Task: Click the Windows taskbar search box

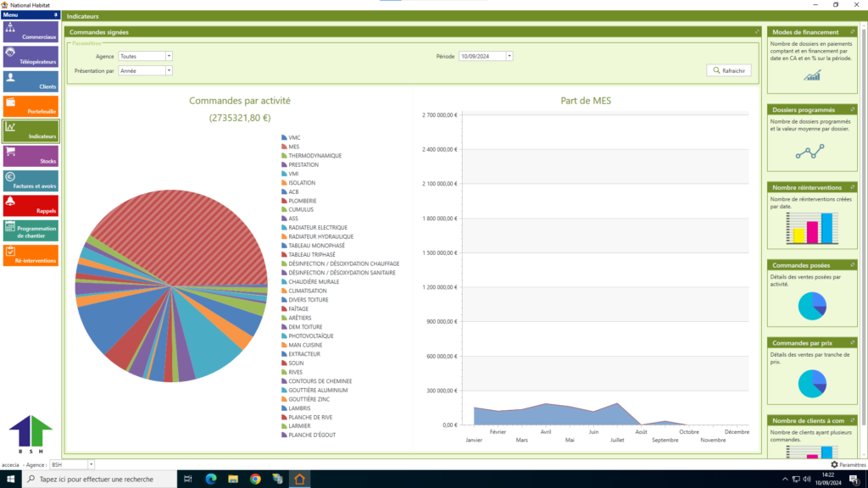Action: (100, 480)
